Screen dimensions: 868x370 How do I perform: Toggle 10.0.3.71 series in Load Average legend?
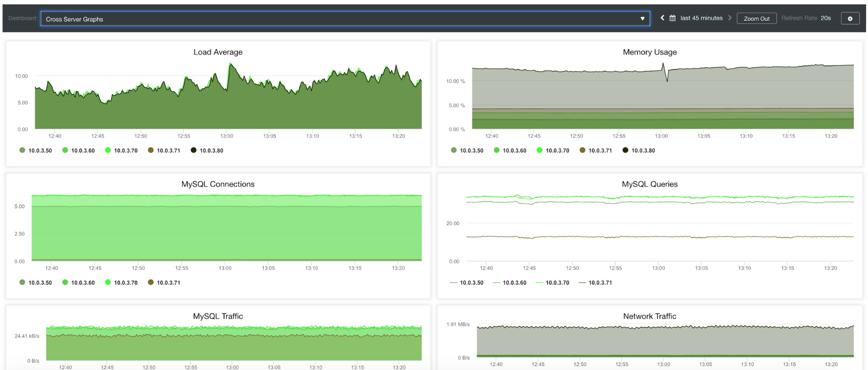pyautogui.click(x=164, y=150)
